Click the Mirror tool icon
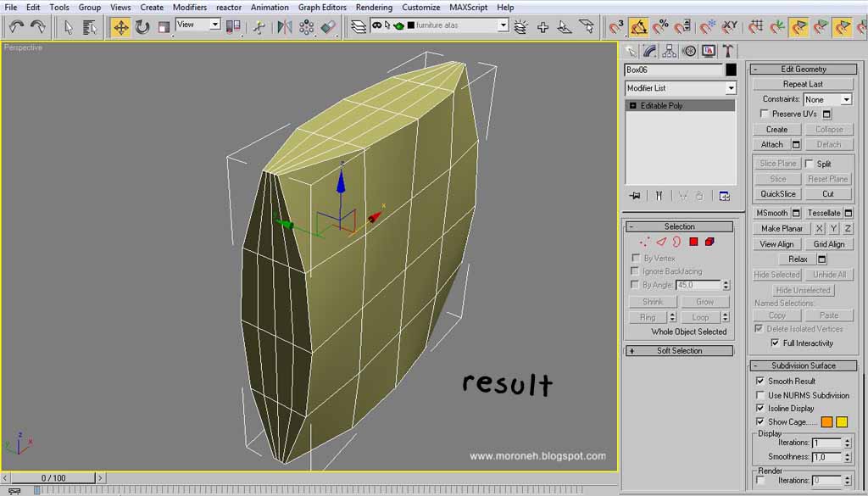 pyautogui.click(x=285, y=26)
